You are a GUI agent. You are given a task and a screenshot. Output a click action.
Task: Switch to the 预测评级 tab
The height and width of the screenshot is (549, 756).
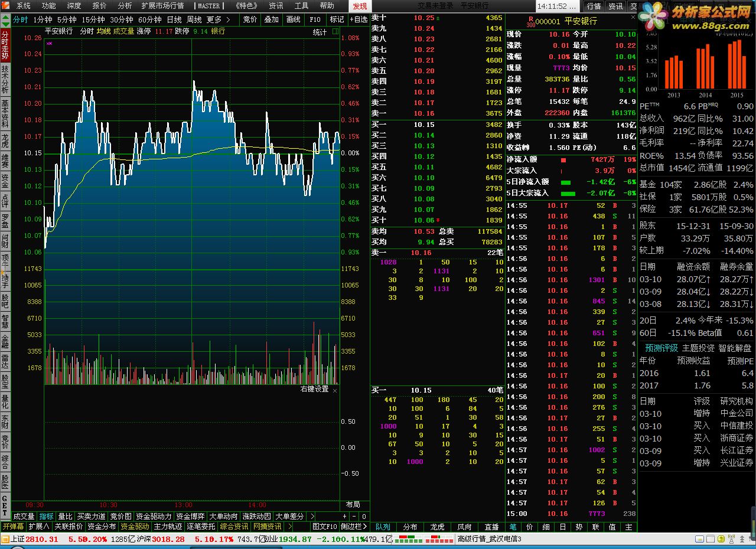tap(661, 348)
